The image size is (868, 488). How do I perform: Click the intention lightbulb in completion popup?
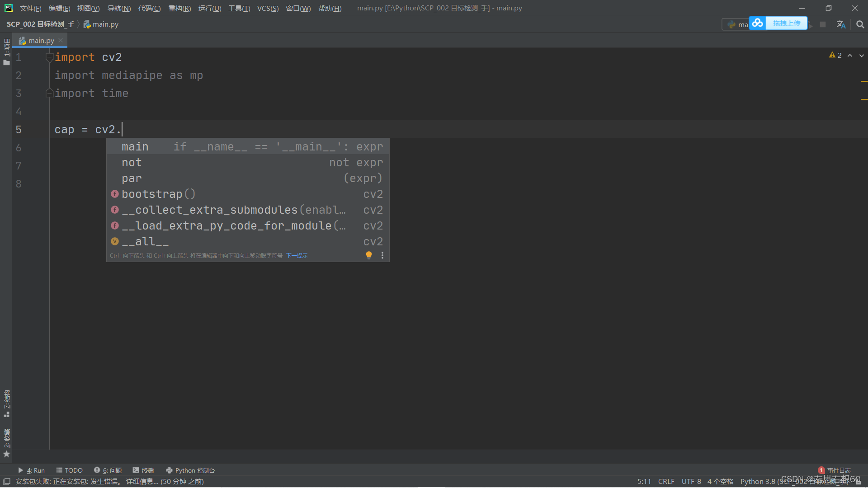click(369, 255)
